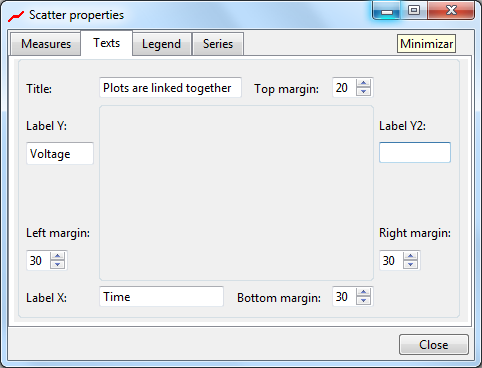Image resolution: width=482 pixels, height=368 pixels.
Task: Open the Legend tab
Action: coord(162,44)
